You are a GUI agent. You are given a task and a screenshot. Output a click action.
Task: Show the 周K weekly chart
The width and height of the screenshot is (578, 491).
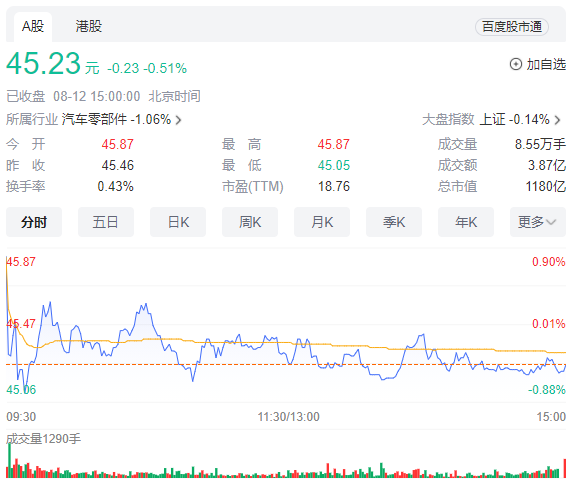click(250, 222)
